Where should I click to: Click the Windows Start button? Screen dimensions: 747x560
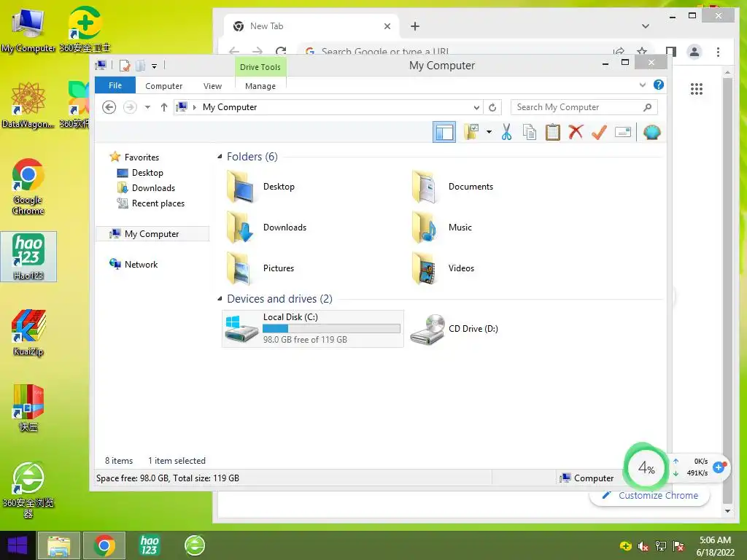click(18, 545)
